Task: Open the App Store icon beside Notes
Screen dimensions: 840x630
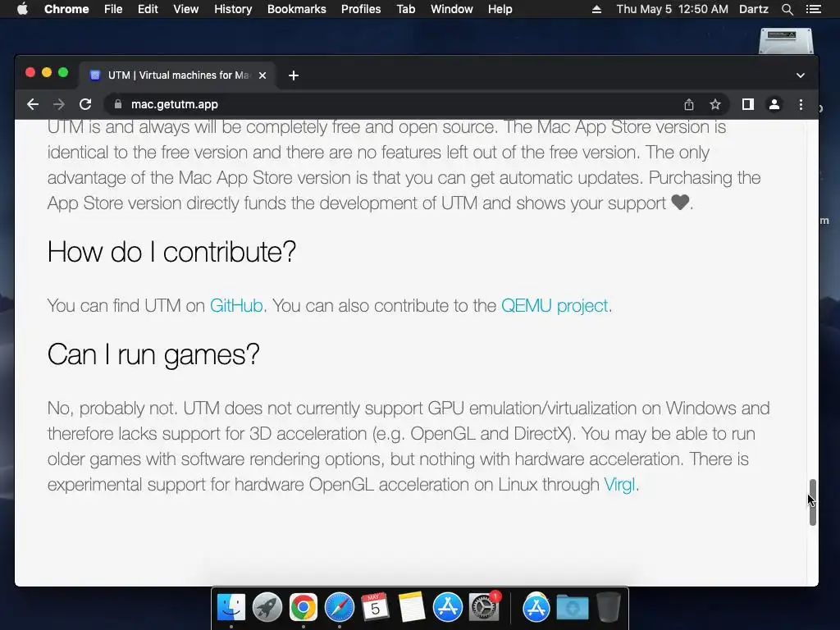Action: pyautogui.click(x=447, y=608)
